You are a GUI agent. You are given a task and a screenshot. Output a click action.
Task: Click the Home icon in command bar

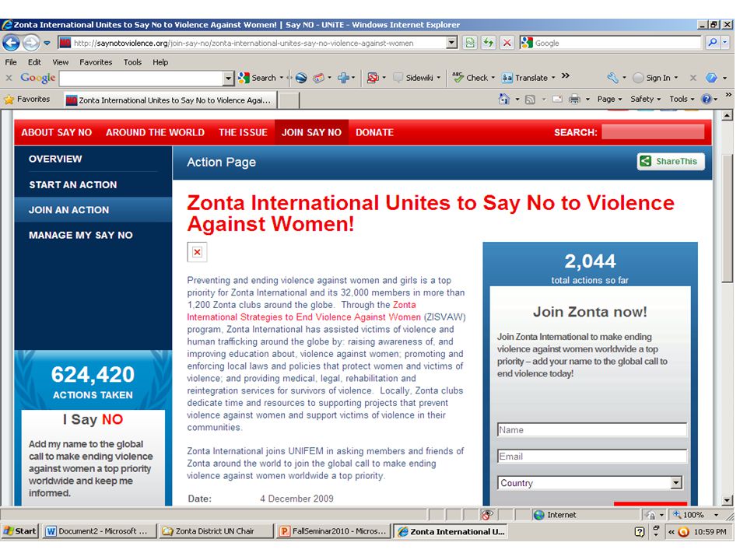(503, 99)
